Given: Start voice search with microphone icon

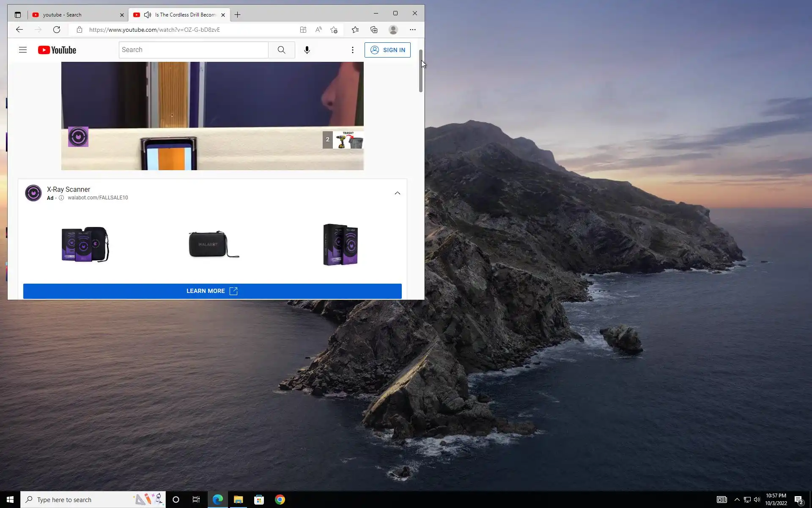Looking at the screenshot, I should pos(307,50).
